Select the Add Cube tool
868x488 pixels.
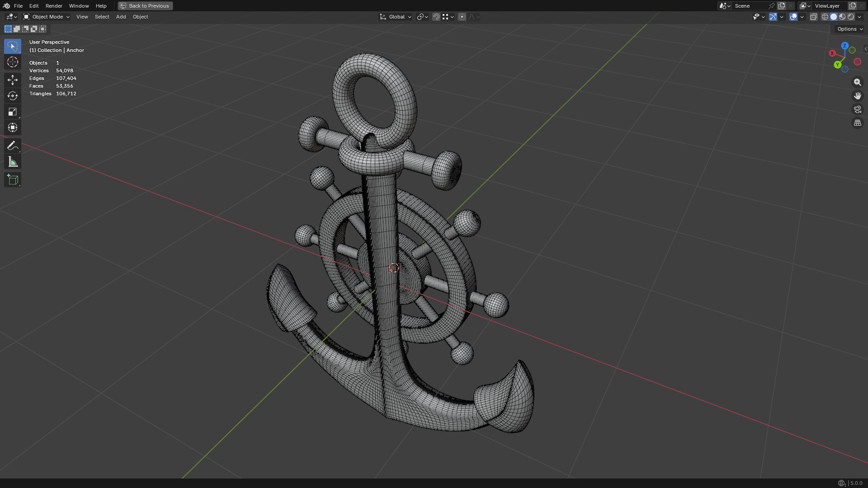13,179
